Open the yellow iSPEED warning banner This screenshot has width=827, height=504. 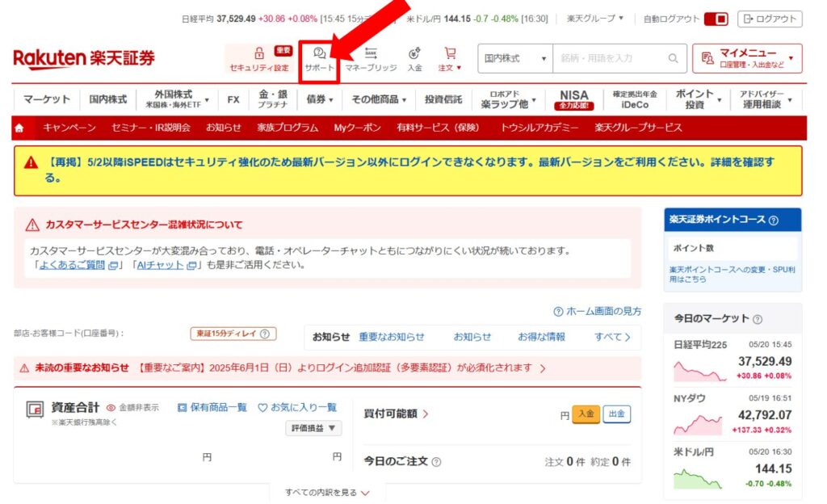408,170
